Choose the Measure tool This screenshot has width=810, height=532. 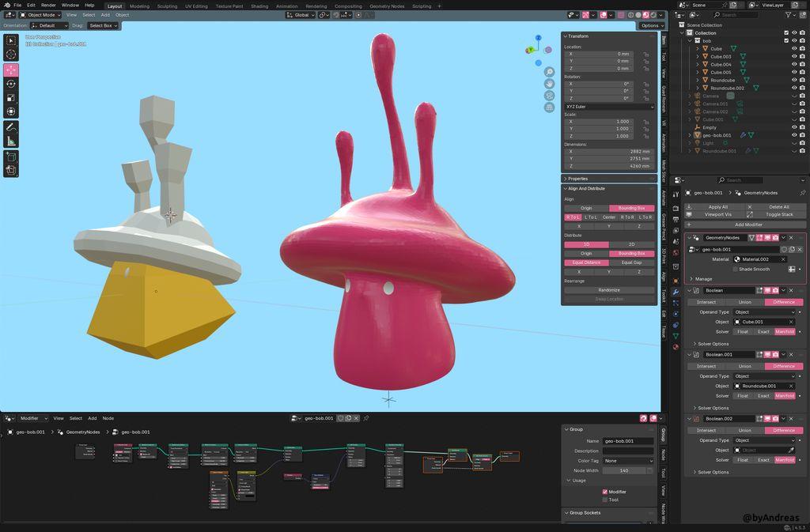pyautogui.click(x=11, y=141)
